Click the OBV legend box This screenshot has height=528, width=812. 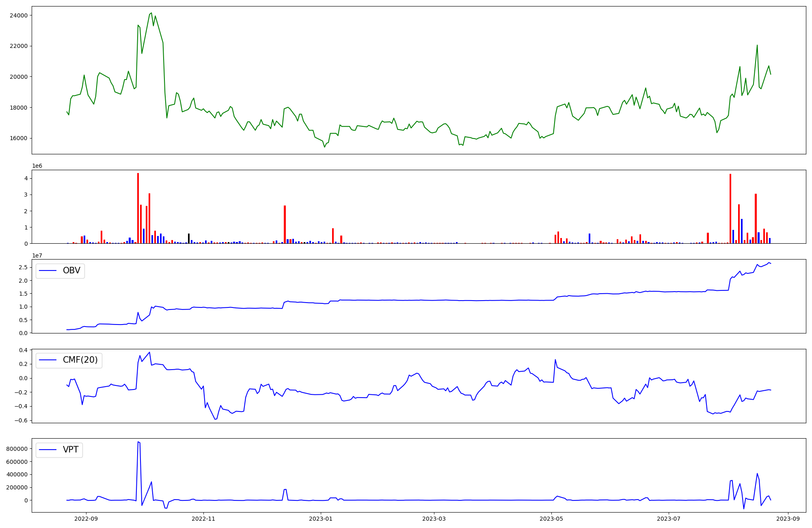click(60, 270)
